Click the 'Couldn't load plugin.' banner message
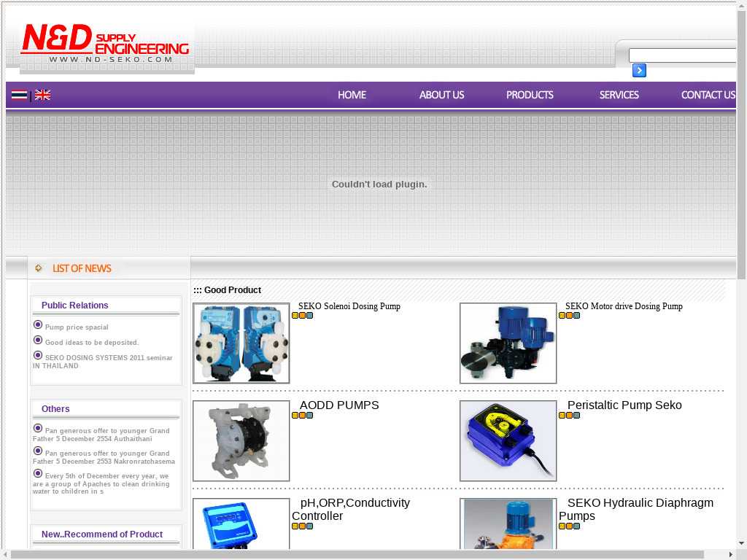 coord(379,184)
